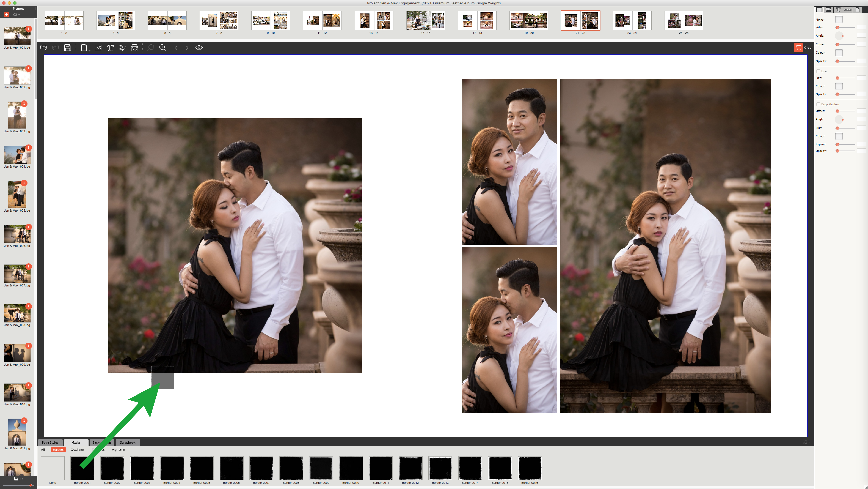Viewport: 868px width, 489px height.
Task: Open the page properties tab
Action: coord(858,9)
